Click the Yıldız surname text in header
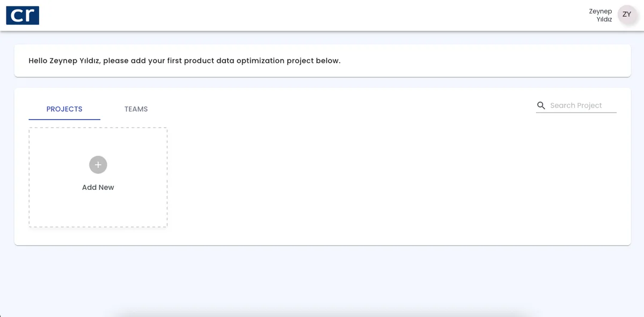This screenshot has width=644, height=317. pyautogui.click(x=604, y=19)
